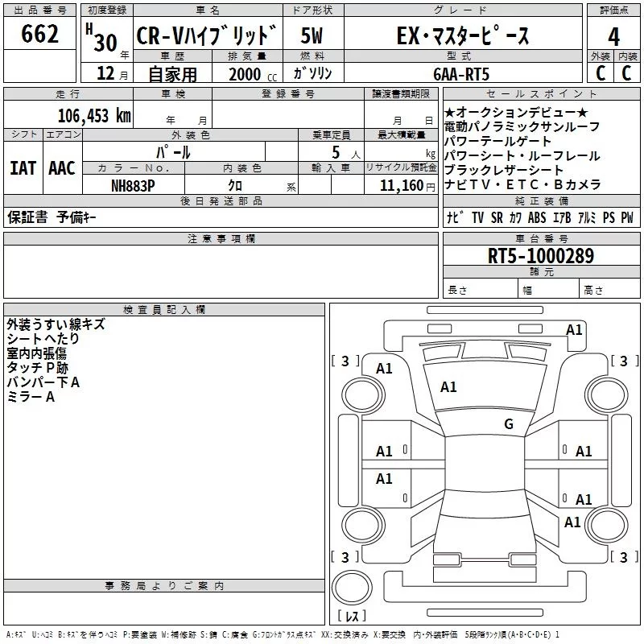The height and width of the screenshot is (644, 644).
Task: Select inspector note シートへたり
Action: click(x=43, y=339)
